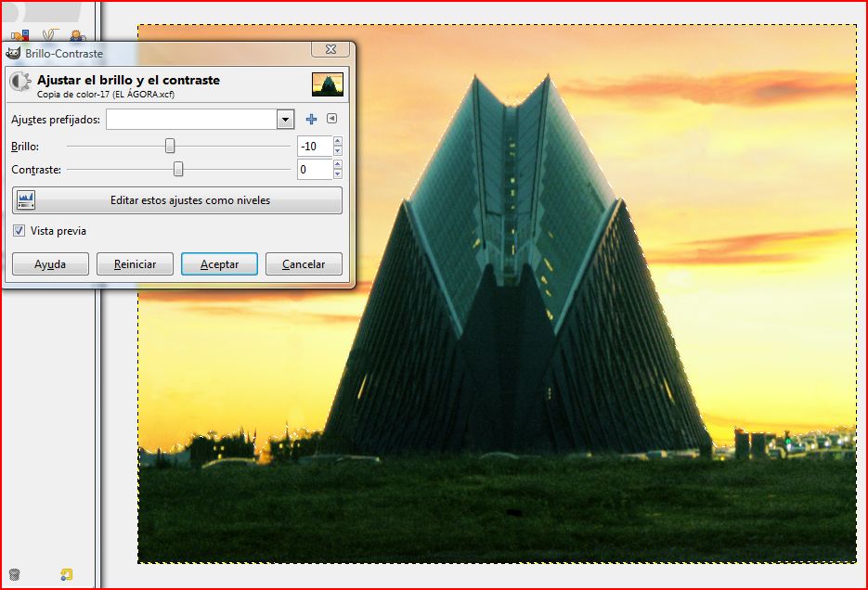Click the Cancelar button
Viewport: 868px width, 590px height.
pos(304,264)
